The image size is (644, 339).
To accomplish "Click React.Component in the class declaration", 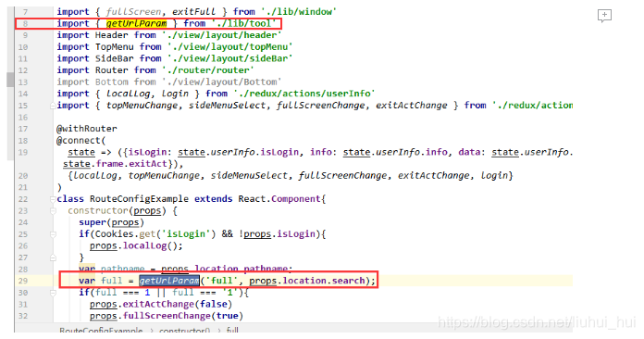I will [279, 199].
